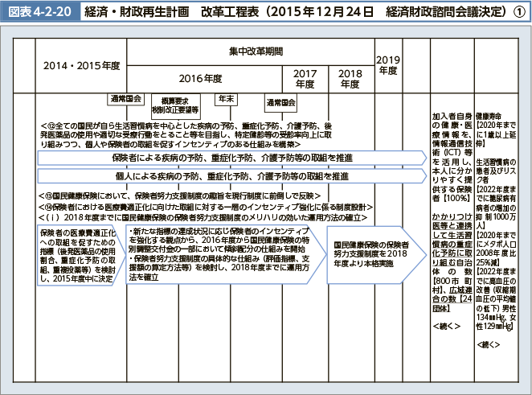
Task: Select the 2019年度 column header
Action: point(387,66)
